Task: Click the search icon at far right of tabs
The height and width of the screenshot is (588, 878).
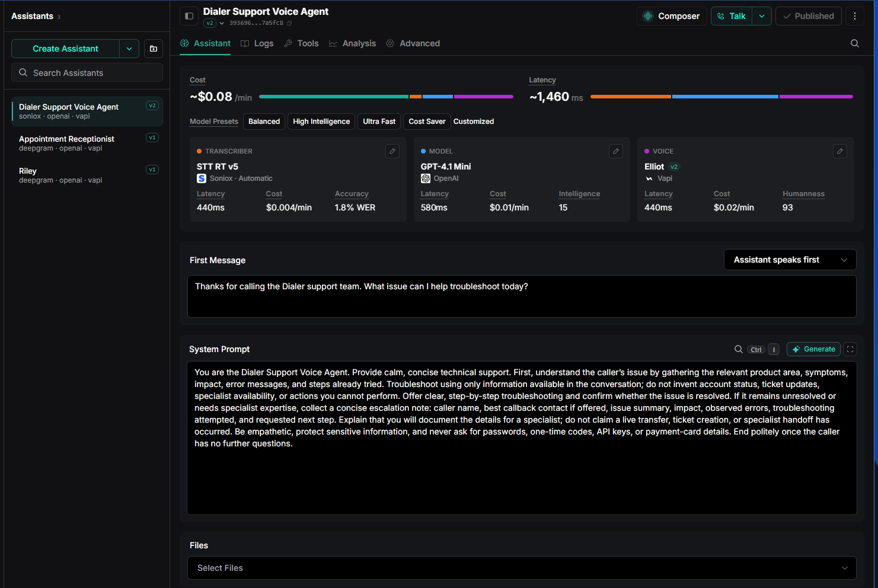Action: (854, 43)
